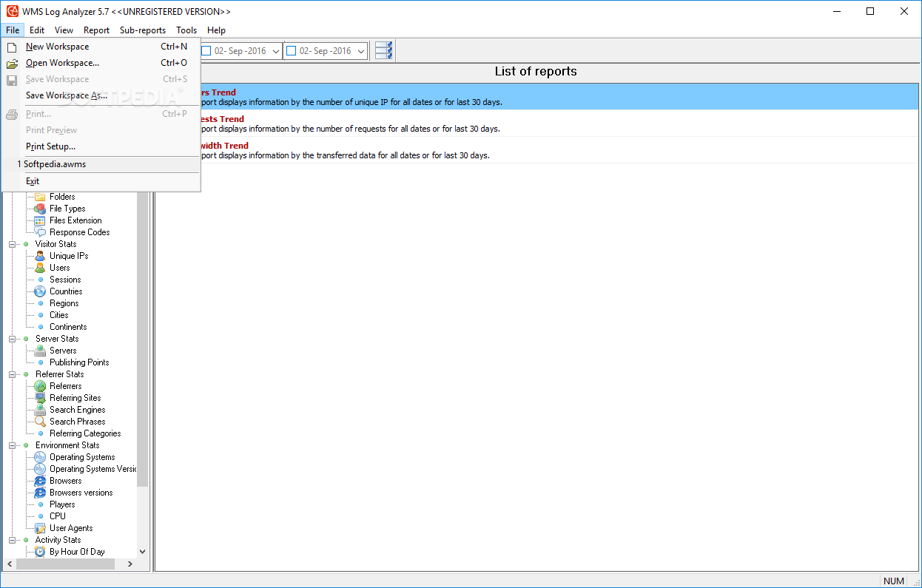Screen dimensions: 922x588
Task: Click the WMS Log Analyzer title bar icon
Action: pyautogui.click(x=12, y=11)
